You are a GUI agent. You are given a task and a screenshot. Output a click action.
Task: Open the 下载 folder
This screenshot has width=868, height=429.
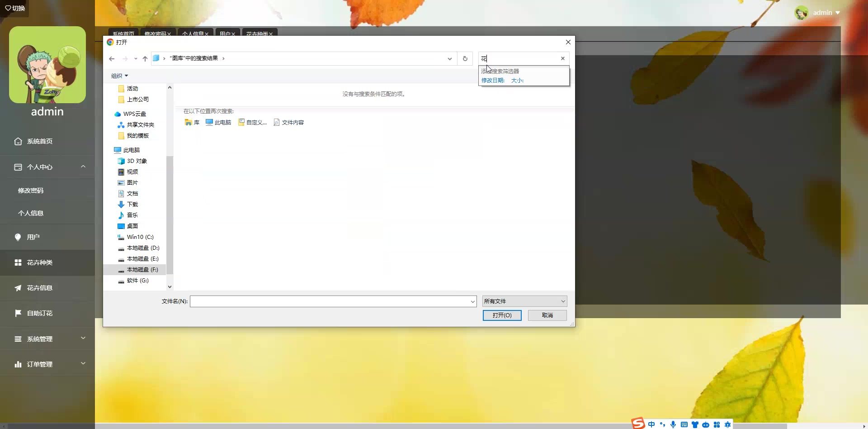click(127, 205)
